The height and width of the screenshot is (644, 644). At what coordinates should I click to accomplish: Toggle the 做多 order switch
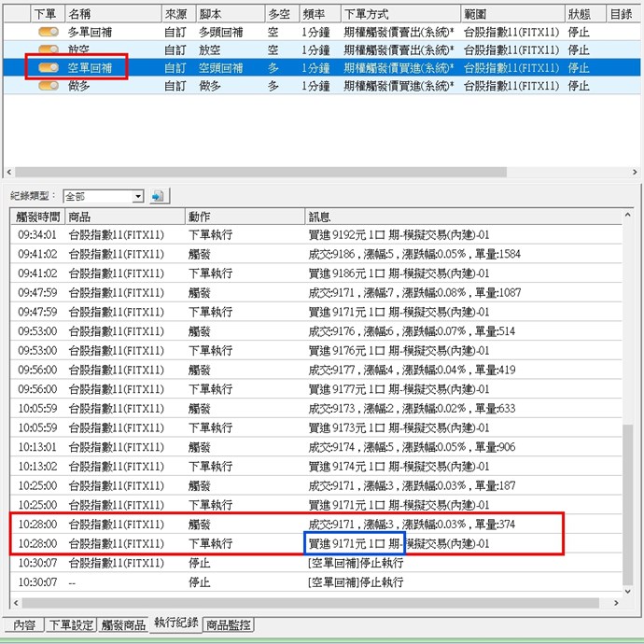coord(49,86)
